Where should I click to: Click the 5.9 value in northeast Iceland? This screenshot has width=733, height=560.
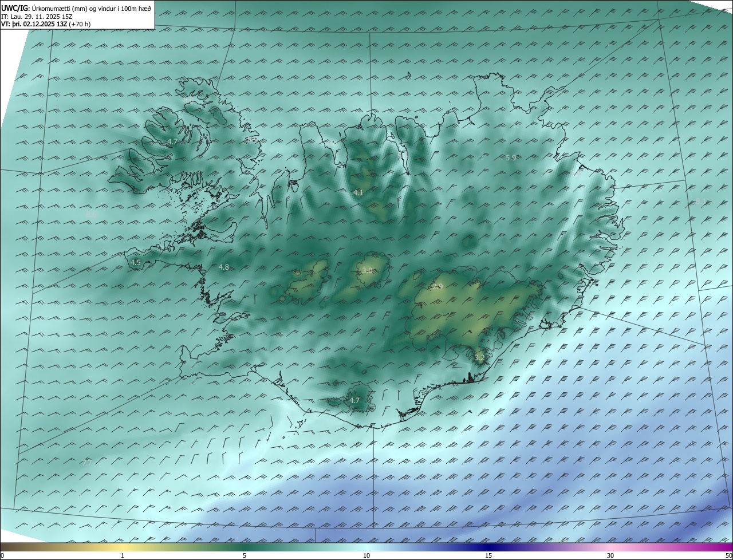pos(511,157)
